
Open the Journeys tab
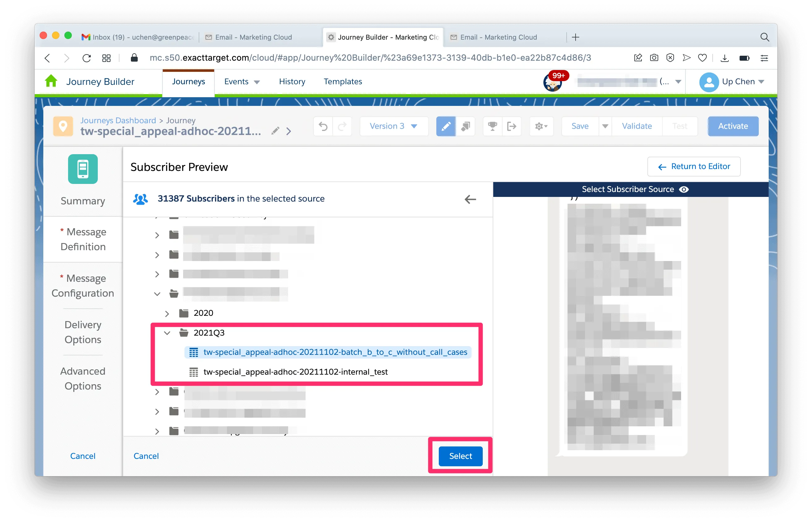point(188,82)
